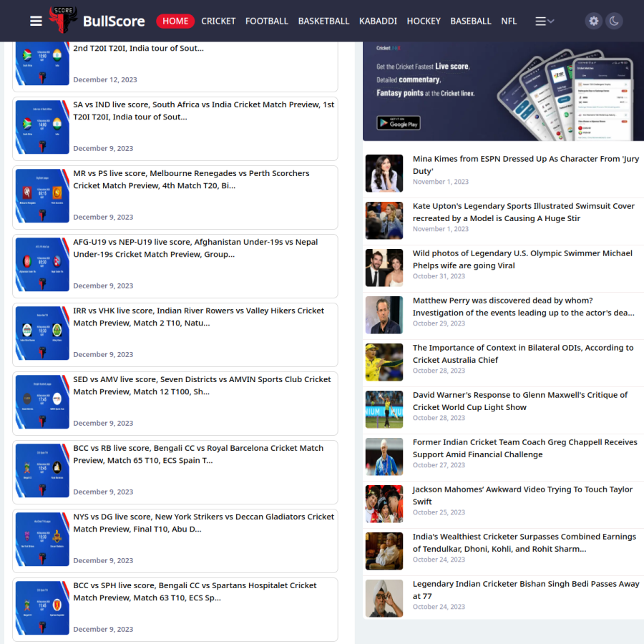This screenshot has width=644, height=644.
Task: Open Matthew Perry investigation article
Action: (524, 306)
